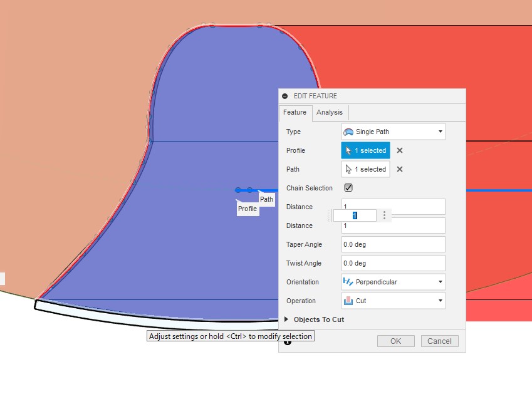
Task: Open the Orientation dropdown set to Perpendicular
Action: coord(393,282)
